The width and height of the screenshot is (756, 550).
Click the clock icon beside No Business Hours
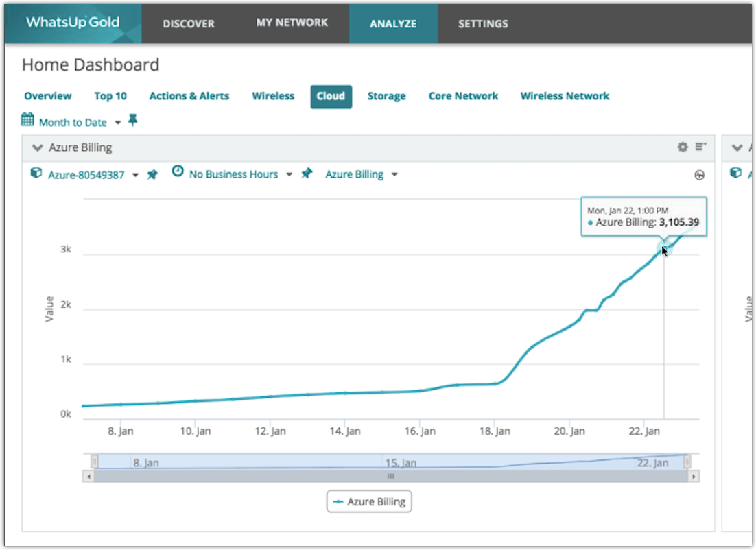178,173
